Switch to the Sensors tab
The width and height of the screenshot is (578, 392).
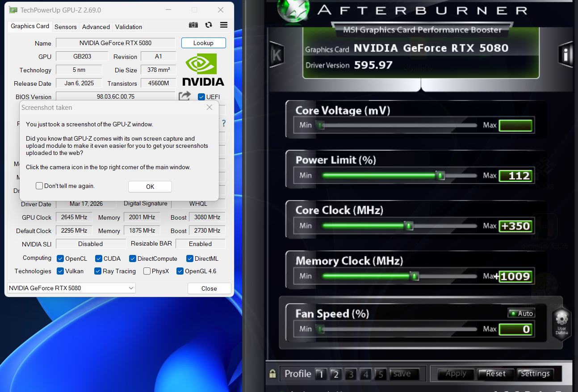coord(66,27)
